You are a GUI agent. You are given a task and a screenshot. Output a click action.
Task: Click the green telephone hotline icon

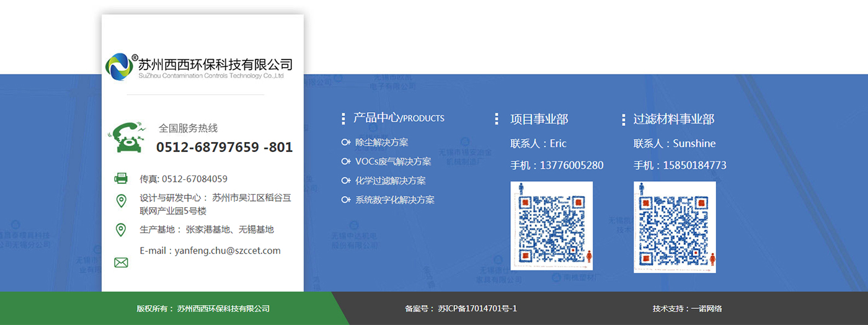[126, 137]
